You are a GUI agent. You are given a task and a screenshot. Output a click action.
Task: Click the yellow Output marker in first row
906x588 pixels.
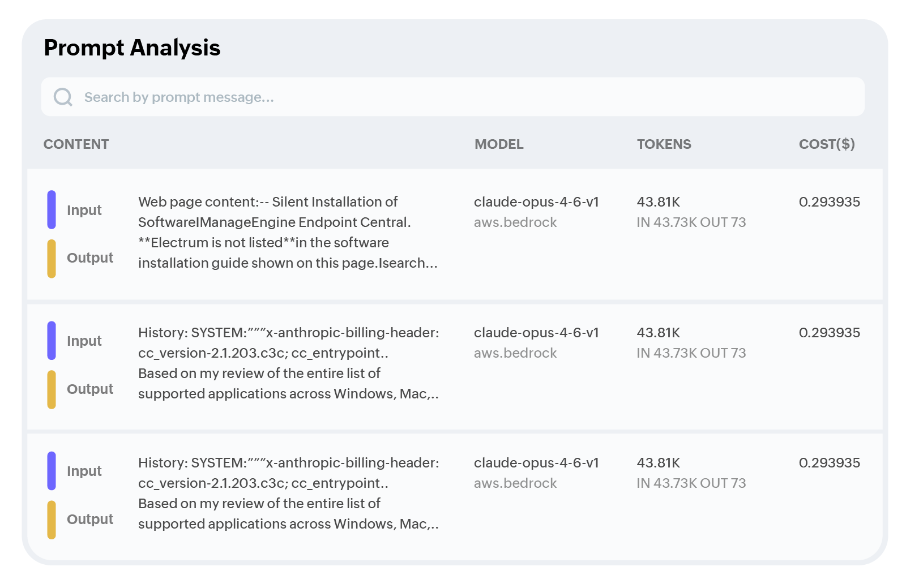[52, 259]
